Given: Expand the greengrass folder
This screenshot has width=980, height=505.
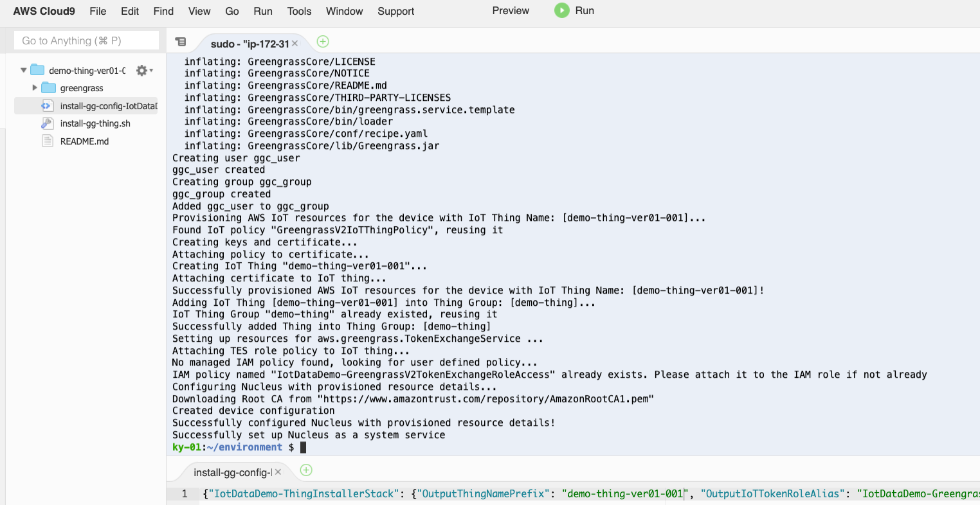Looking at the screenshot, I should [35, 87].
